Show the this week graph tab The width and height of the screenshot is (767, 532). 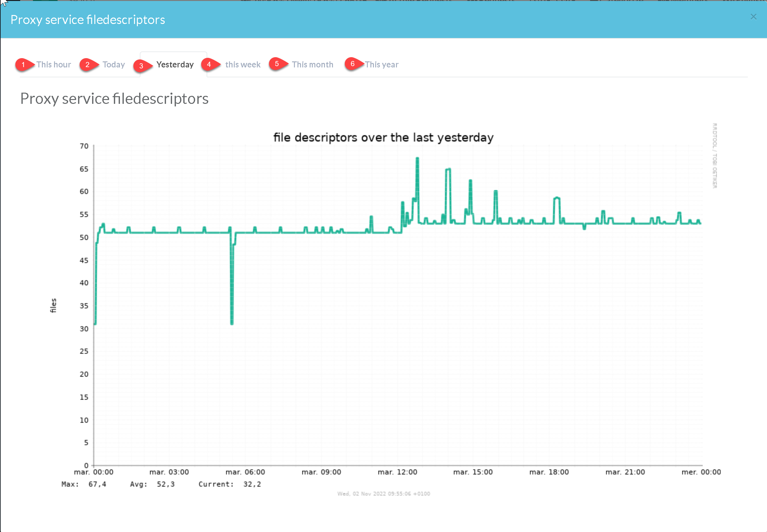click(x=242, y=65)
